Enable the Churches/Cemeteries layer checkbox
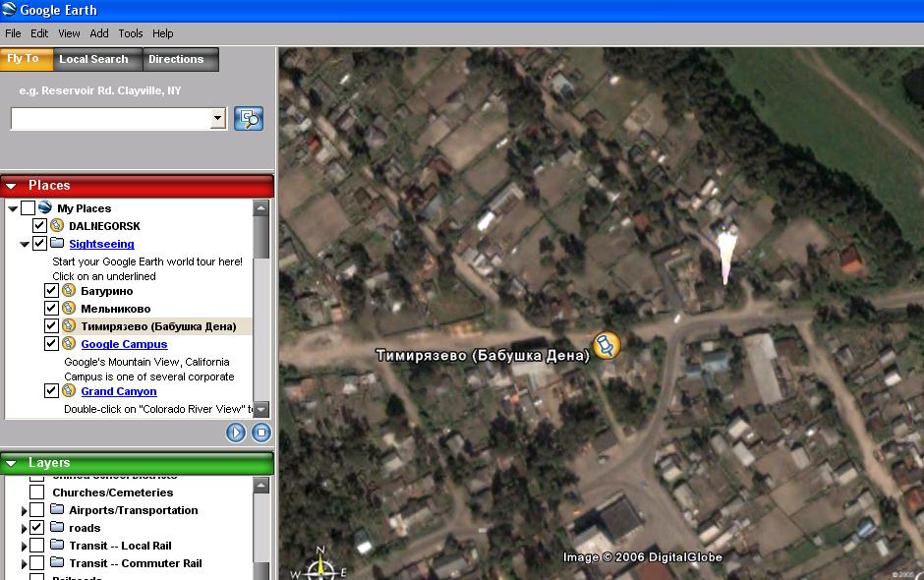This screenshot has width=924, height=580. click(x=36, y=493)
